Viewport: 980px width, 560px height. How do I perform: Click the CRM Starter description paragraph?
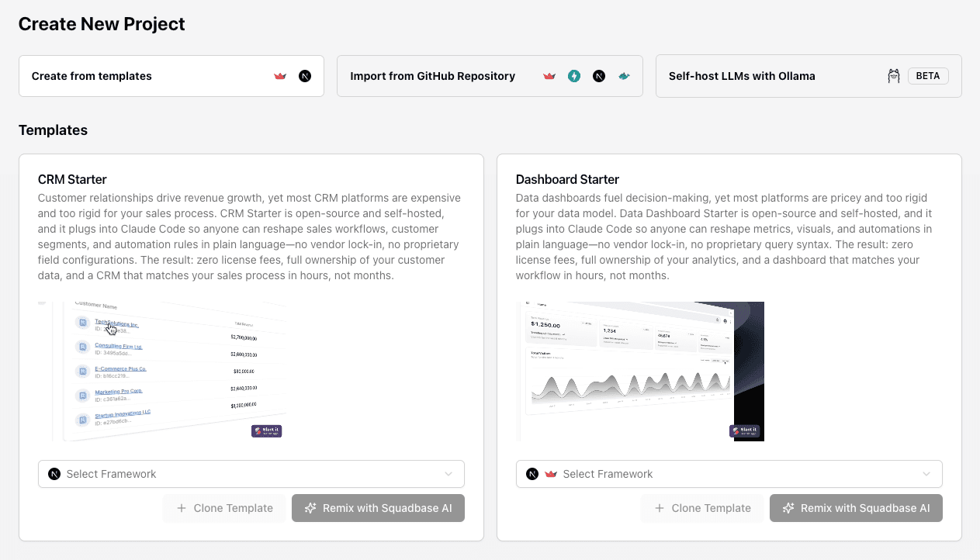tap(249, 237)
